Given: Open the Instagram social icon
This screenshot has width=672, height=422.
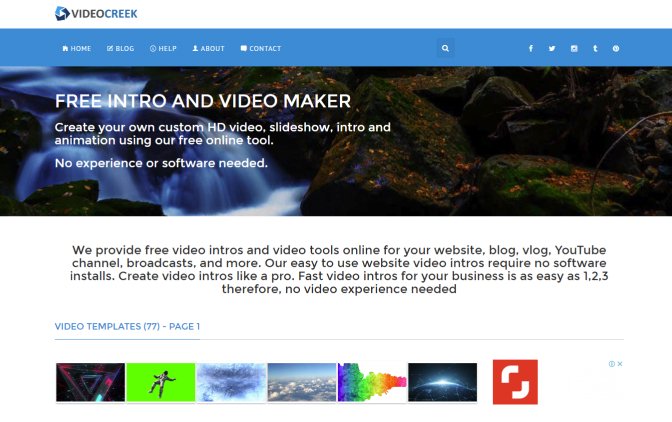Looking at the screenshot, I should [x=574, y=48].
